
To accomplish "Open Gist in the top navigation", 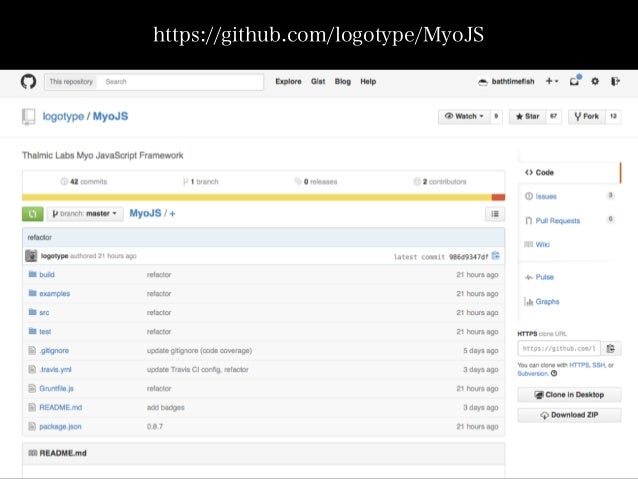I will pyautogui.click(x=318, y=81).
